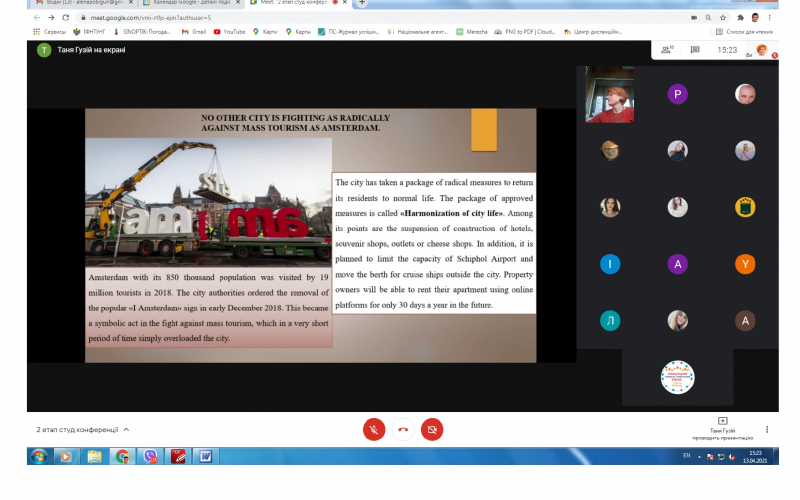Go back in browser history
Screen dimensions: 800x500
[x=37, y=17]
